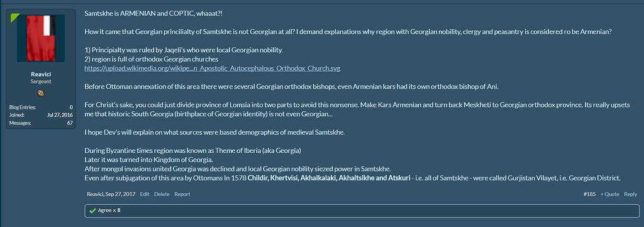Viewport: 644px width, 227px height.
Task: Open the Blog Entries link
Action: (x=22, y=107)
